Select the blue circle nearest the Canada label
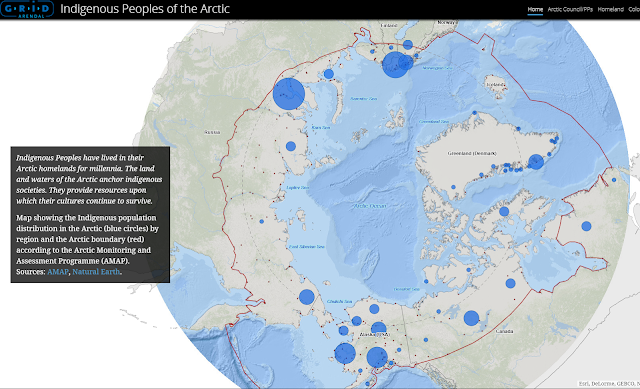This screenshot has width=640, height=389. coord(471,318)
